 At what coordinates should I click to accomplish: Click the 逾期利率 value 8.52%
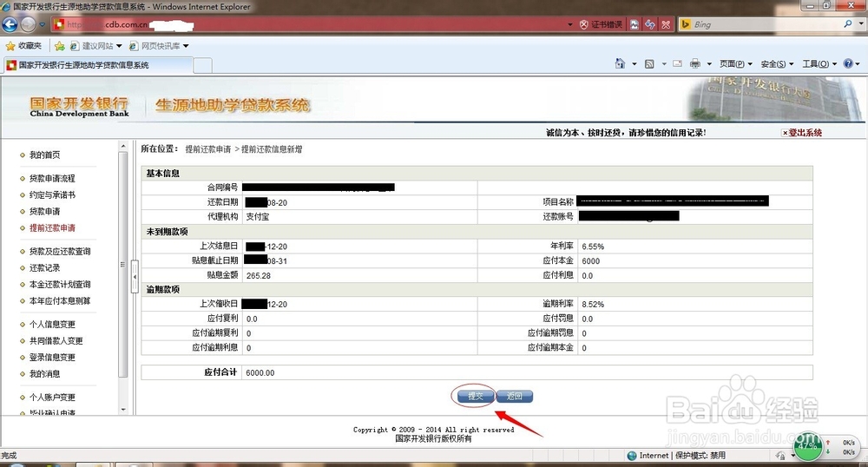(x=593, y=305)
